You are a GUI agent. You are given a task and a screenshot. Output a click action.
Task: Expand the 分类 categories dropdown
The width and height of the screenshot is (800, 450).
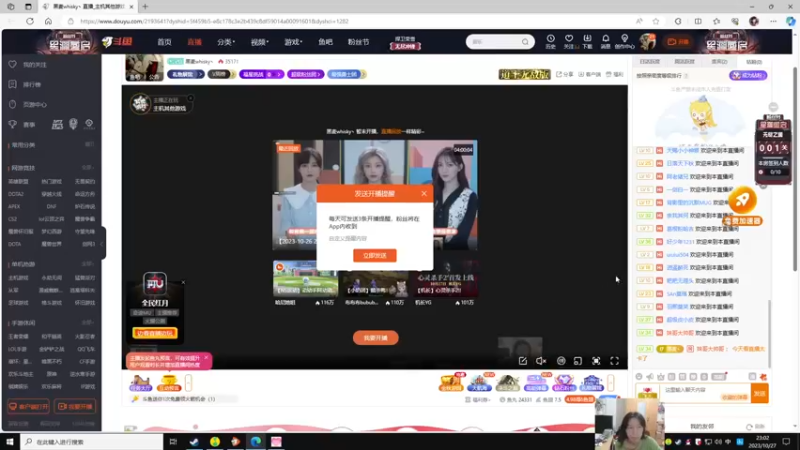(x=226, y=42)
